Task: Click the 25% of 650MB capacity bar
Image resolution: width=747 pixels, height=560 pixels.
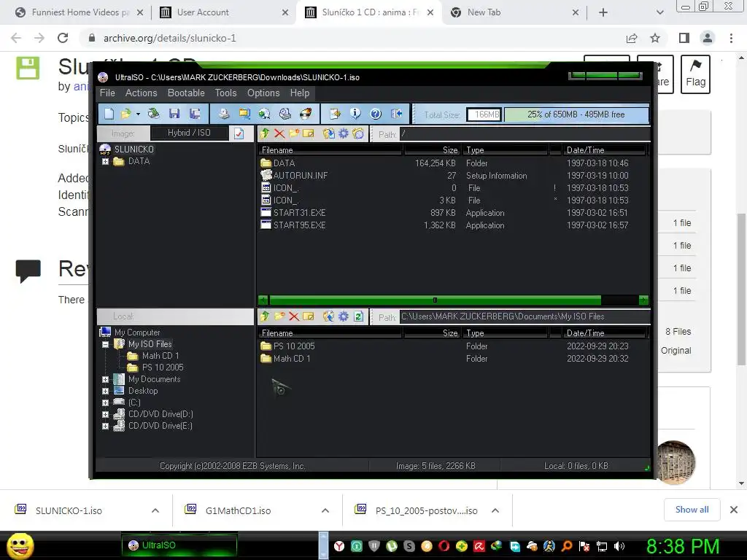Action: (576, 114)
